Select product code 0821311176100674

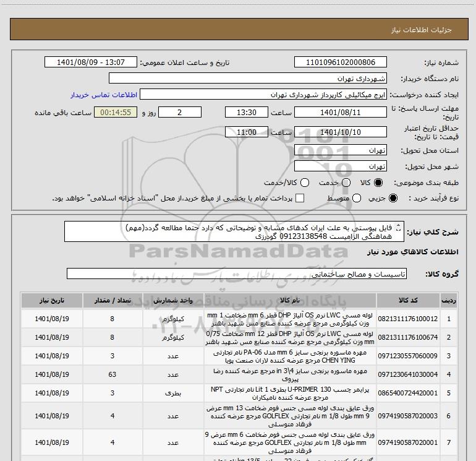[408, 337]
